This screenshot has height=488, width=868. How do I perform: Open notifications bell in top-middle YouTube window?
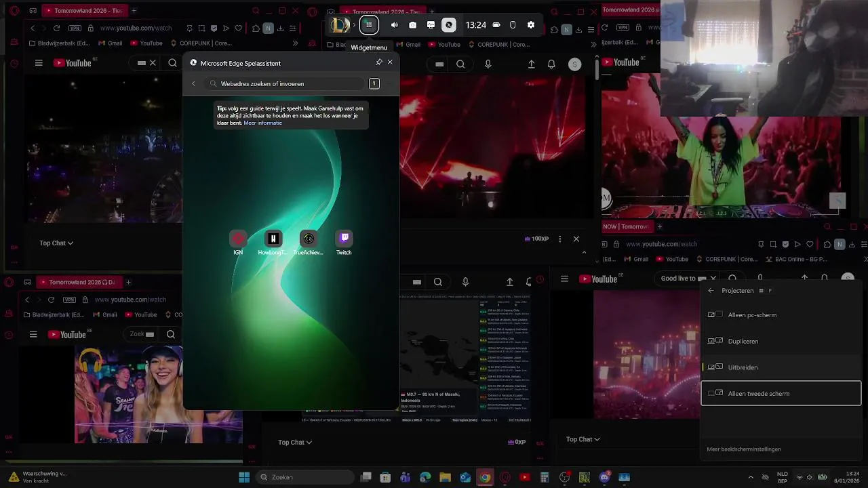(x=551, y=64)
